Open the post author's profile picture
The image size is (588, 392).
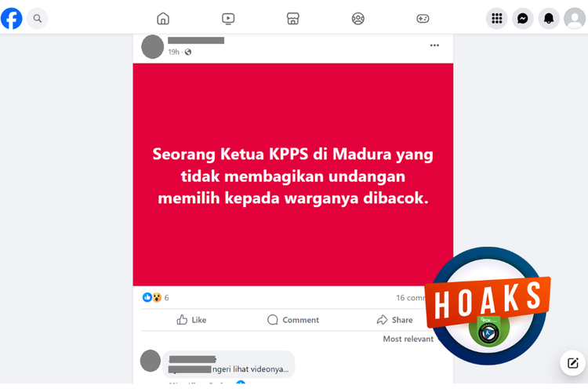coord(153,47)
